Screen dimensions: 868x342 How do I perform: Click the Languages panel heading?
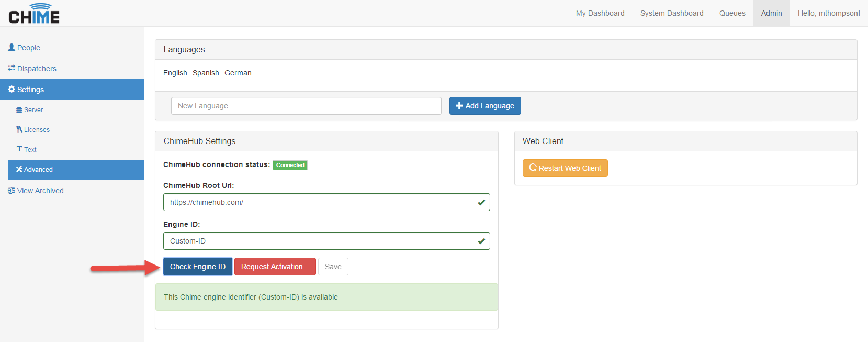tap(184, 50)
